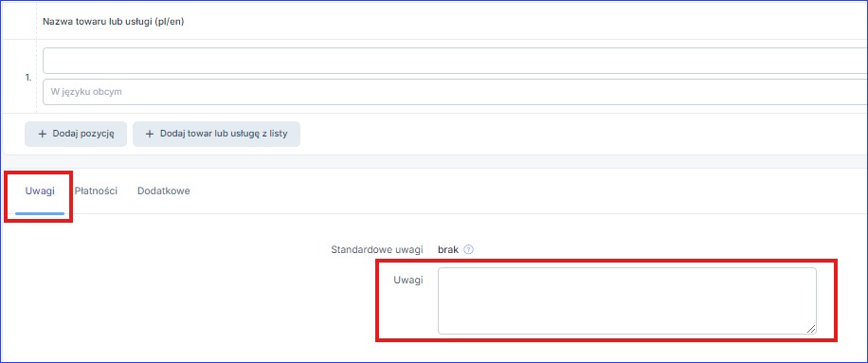This screenshot has height=363, width=868.
Task: Open the Uwagi tab
Action: (x=40, y=191)
